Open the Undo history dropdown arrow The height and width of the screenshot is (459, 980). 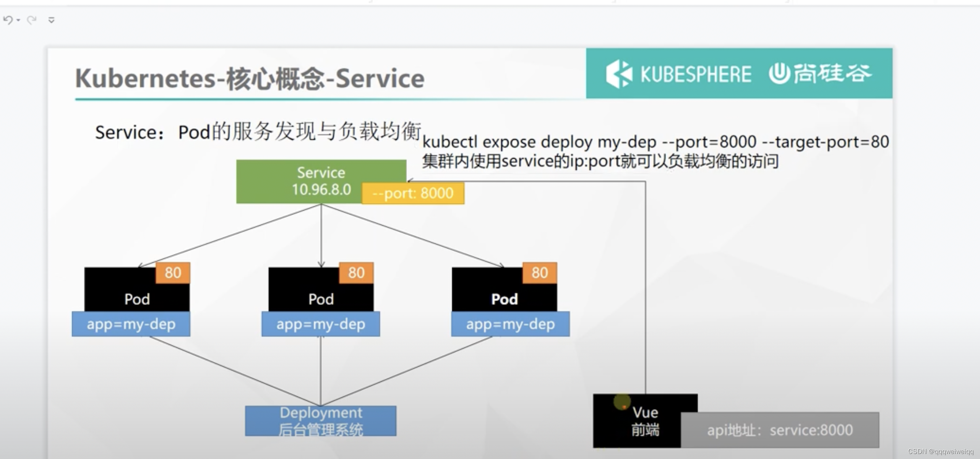18,20
